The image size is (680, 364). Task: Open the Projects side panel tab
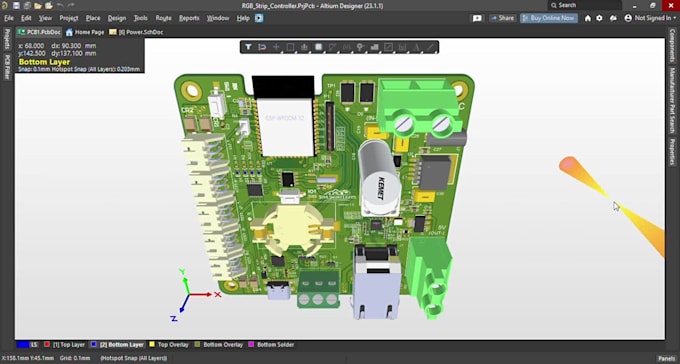(7, 39)
